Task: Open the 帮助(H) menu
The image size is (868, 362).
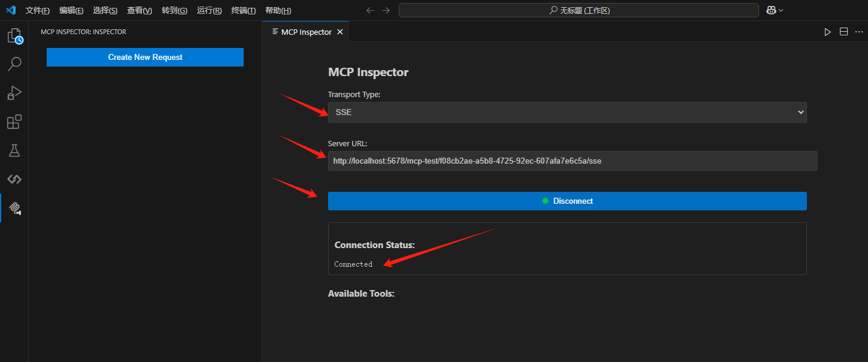Action: [278, 10]
